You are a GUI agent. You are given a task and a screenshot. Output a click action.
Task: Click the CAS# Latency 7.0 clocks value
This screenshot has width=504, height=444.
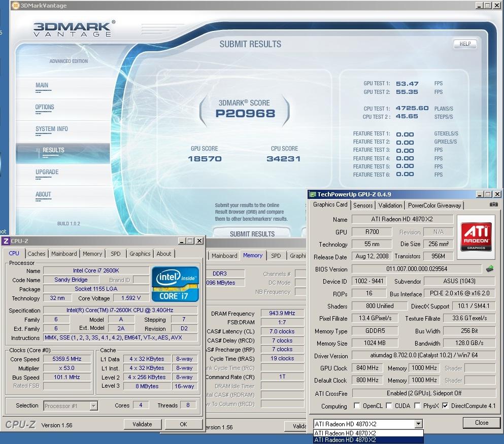tap(282, 331)
